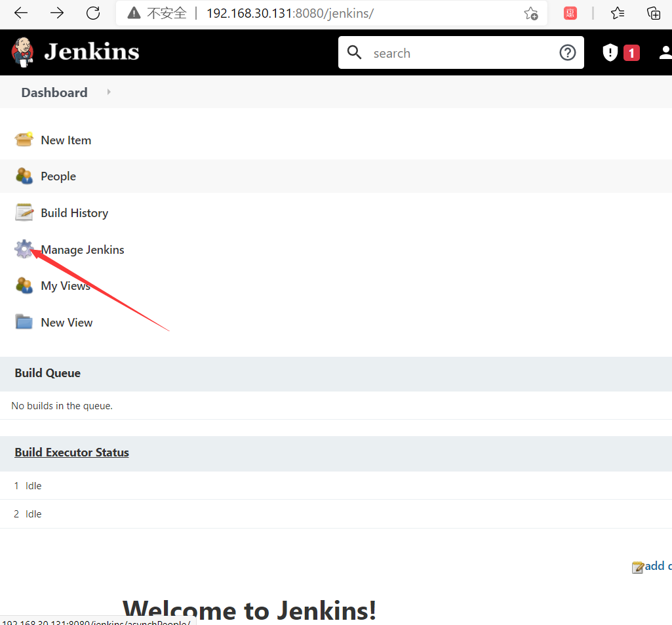
Task: Click the Manage Jenkins gear icon
Action: coord(24,249)
